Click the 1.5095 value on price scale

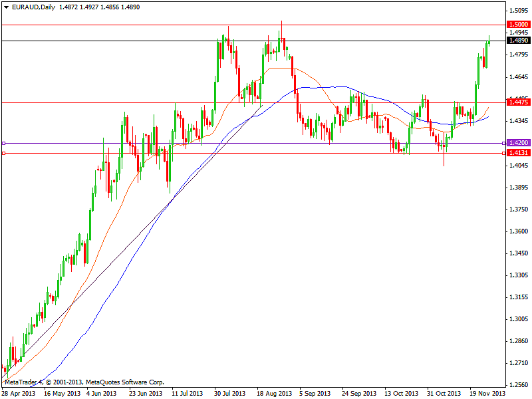(x=517, y=11)
